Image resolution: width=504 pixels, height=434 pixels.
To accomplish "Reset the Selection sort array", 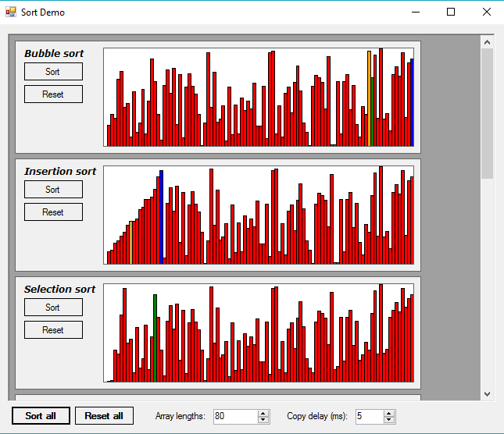I will point(53,329).
